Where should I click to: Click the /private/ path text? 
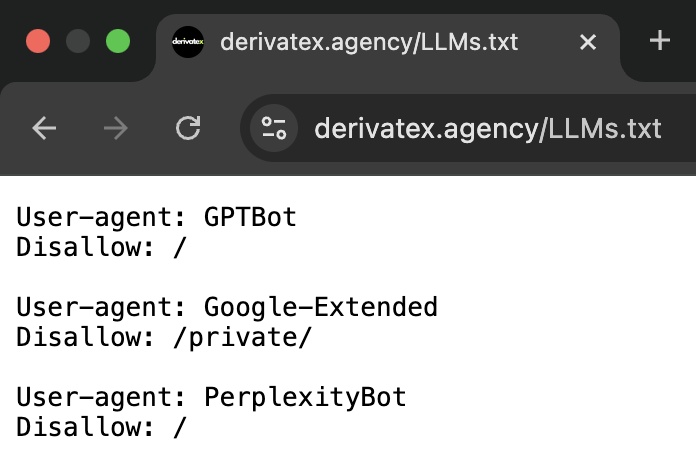[242, 337]
